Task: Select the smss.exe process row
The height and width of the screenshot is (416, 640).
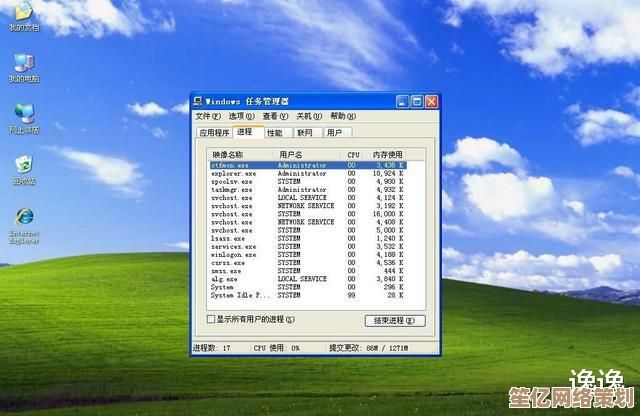Action: [308, 271]
